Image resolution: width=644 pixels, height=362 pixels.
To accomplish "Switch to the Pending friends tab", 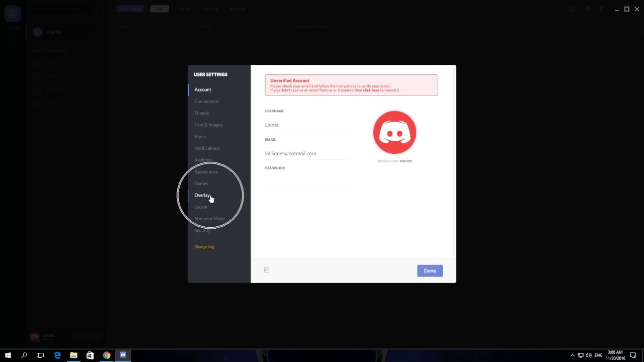I will click(x=210, y=9).
